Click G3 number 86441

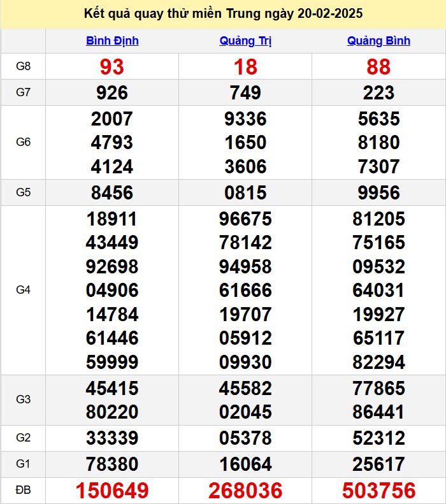(378, 412)
